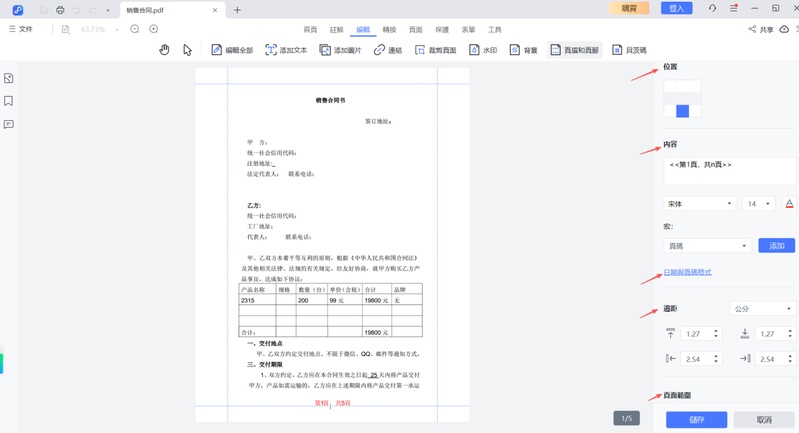Viewport: 799px width, 433px height.
Task: Click the Edit All (编辑全部) tool
Action: (x=232, y=50)
